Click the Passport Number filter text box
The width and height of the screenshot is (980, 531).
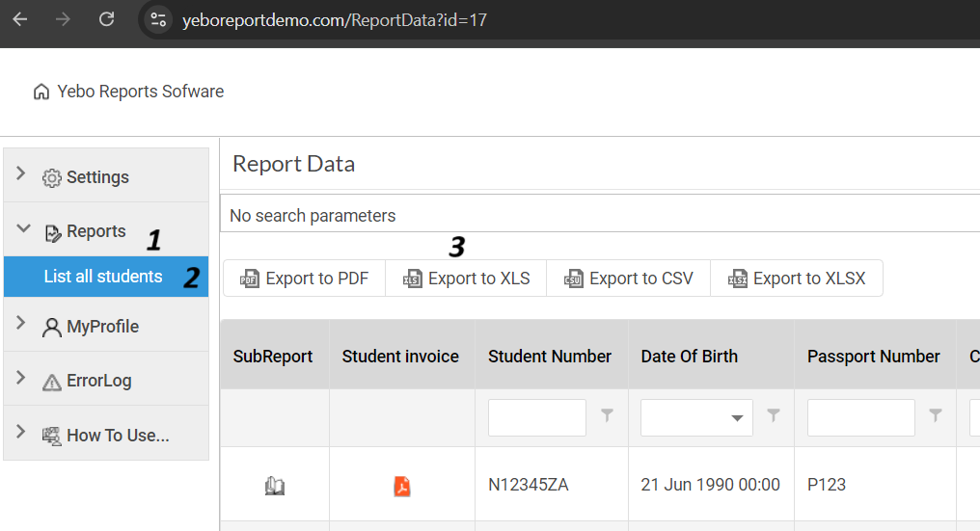click(x=860, y=417)
